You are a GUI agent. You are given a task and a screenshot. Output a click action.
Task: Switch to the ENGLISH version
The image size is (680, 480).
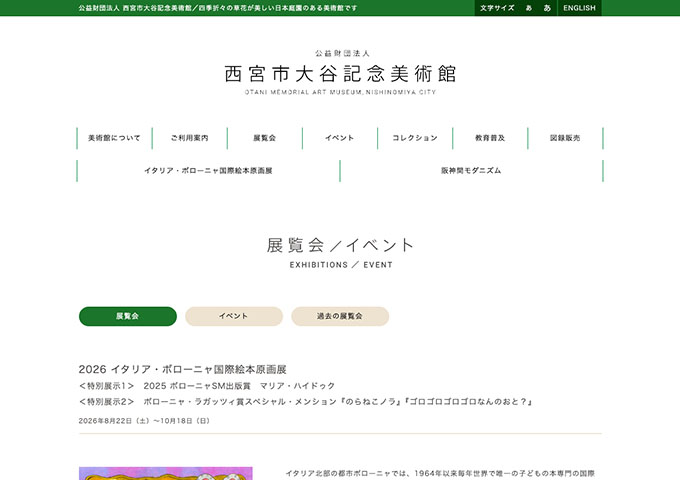point(579,8)
